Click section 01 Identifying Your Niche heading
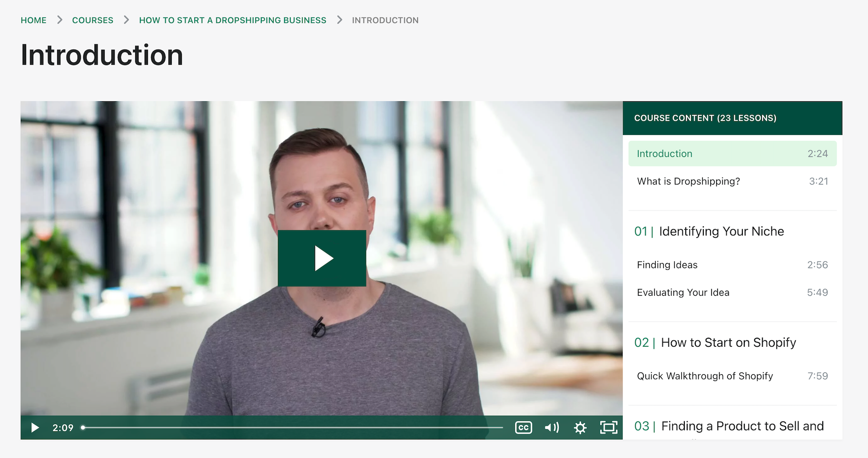This screenshot has height=458, width=868. click(709, 232)
